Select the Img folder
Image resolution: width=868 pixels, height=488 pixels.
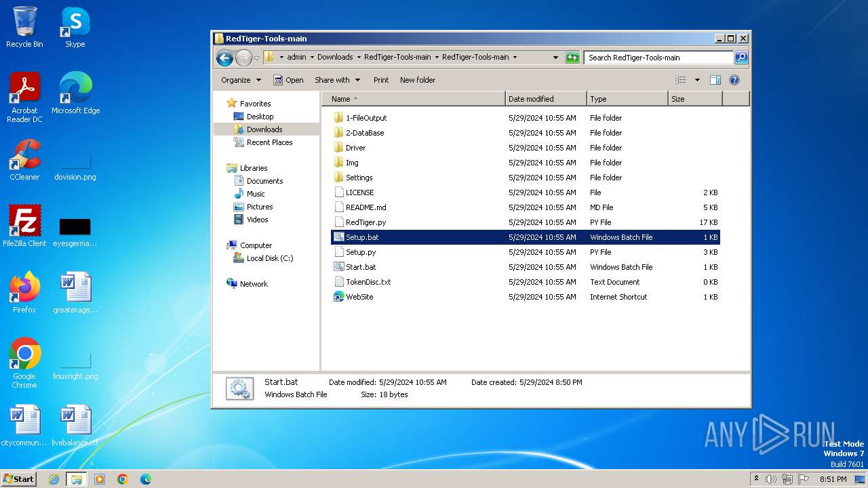352,163
